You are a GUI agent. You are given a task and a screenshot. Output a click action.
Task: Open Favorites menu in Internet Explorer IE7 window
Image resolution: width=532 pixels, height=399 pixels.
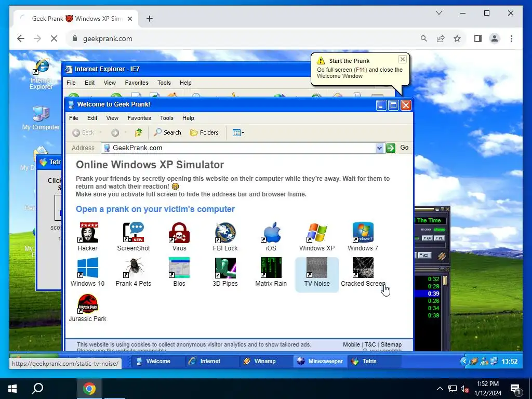pyautogui.click(x=137, y=83)
